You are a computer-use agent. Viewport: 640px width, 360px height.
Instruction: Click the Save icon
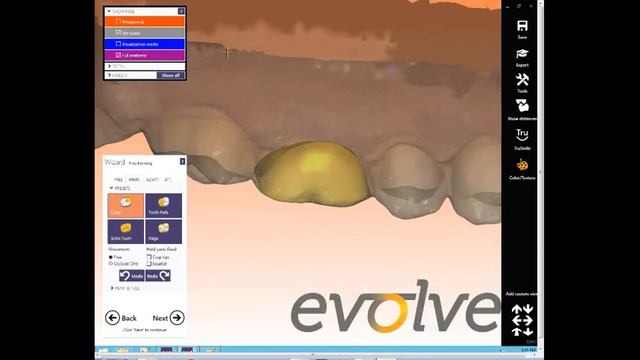click(x=522, y=26)
